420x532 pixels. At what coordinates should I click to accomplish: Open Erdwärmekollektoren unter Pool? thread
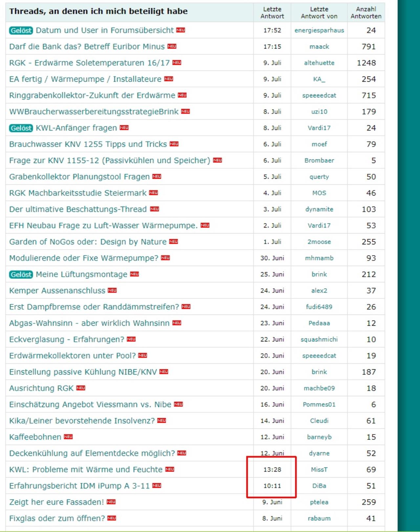pos(73,356)
